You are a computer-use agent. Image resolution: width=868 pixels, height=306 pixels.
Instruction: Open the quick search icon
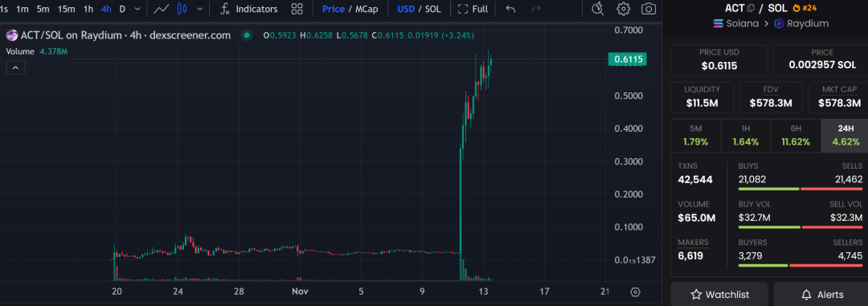598,9
